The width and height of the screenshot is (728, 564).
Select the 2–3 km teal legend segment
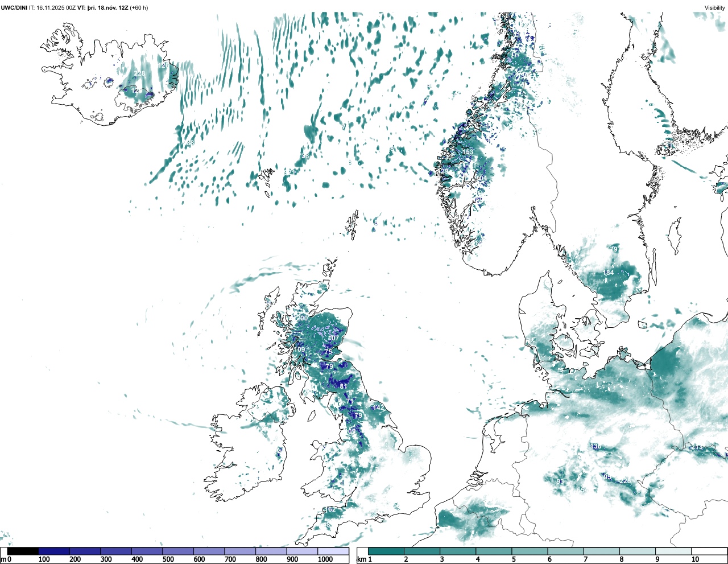pyautogui.click(x=422, y=551)
